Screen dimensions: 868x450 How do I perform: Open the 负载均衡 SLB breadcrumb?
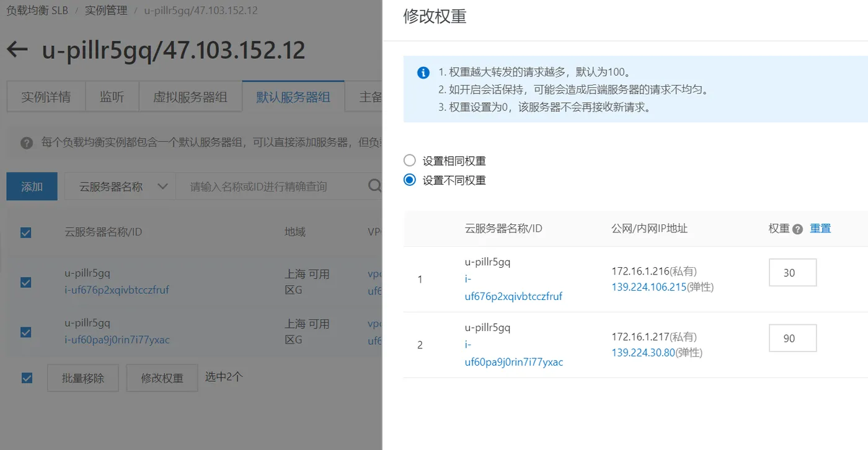click(x=37, y=11)
